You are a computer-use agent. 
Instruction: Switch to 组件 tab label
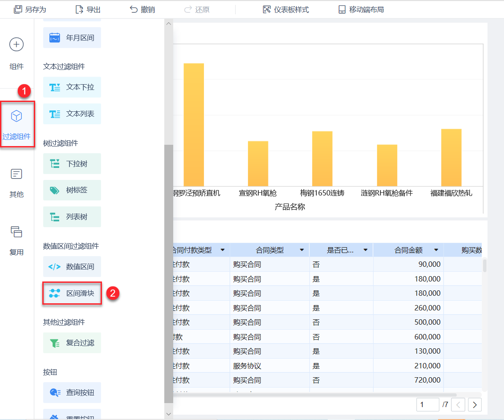[x=16, y=66]
